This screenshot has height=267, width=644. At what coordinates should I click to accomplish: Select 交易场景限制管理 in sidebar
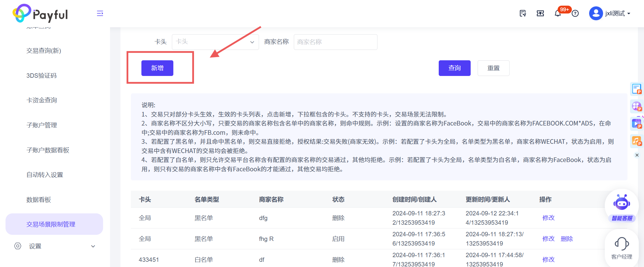point(54,224)
